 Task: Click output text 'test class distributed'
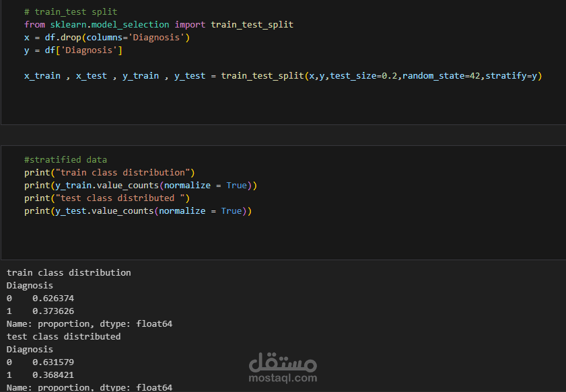[x=63, y=336]
